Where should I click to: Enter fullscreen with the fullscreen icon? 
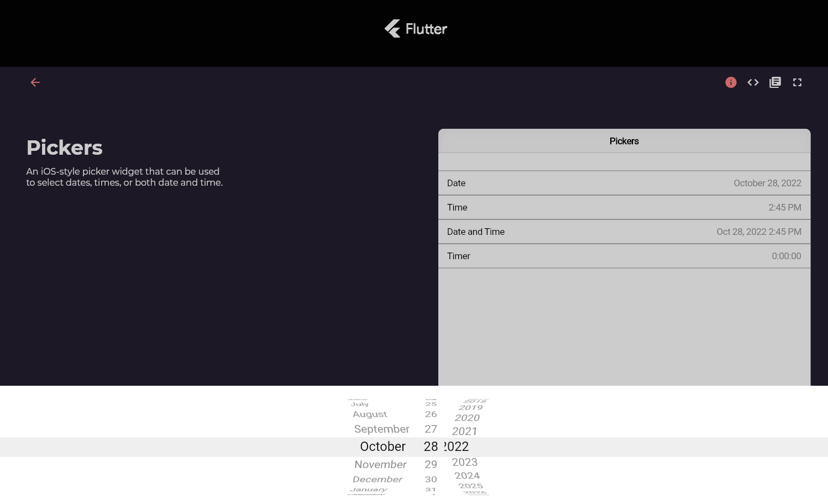tap(797, 82)
